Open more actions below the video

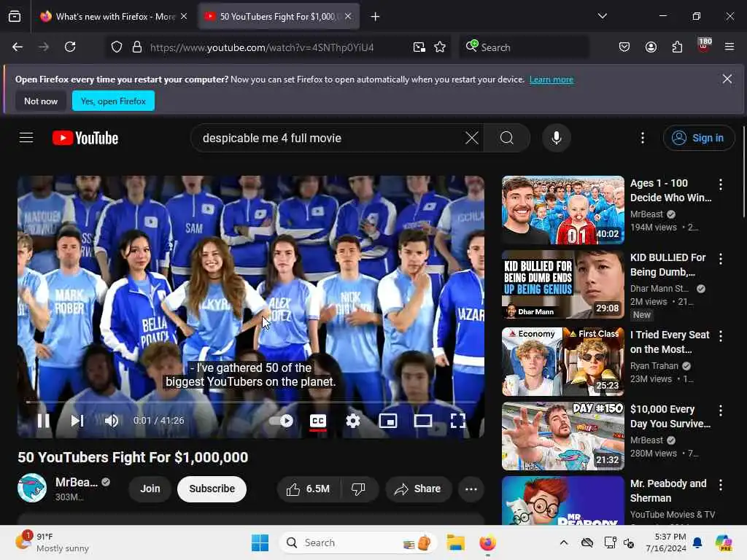click(x=471, y=489)
